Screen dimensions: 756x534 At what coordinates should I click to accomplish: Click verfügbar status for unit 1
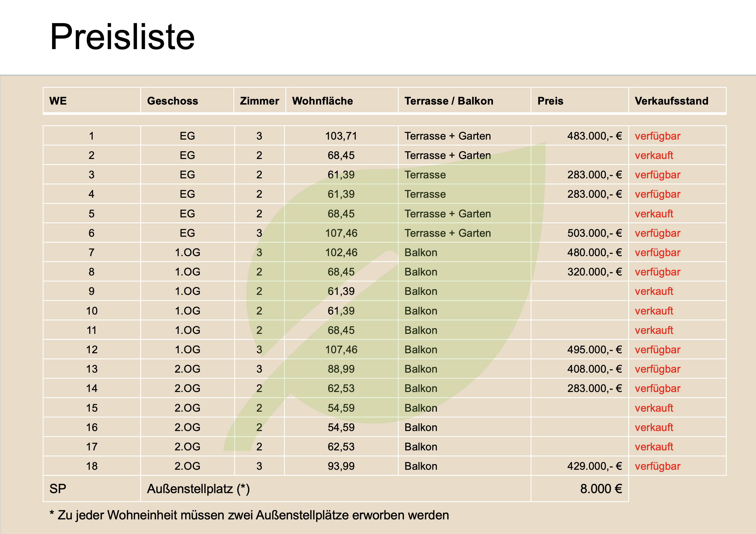coord(657,136)
